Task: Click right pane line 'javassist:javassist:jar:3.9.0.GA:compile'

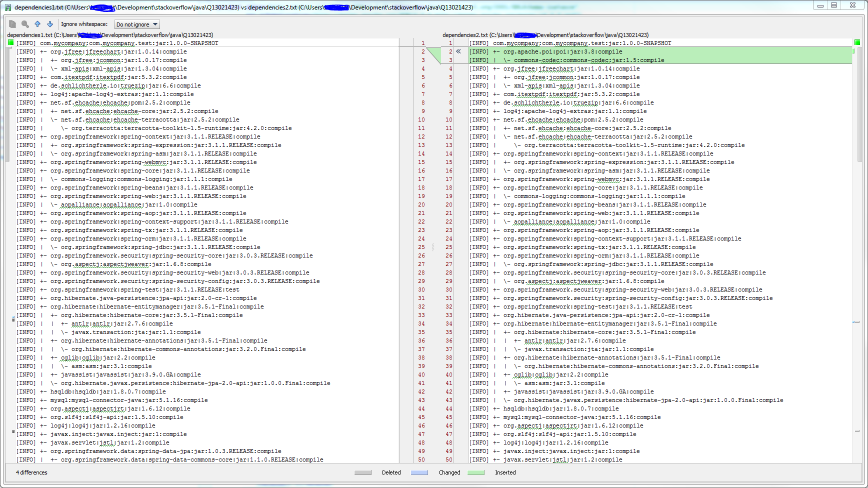Action: (x=583, y=391)
